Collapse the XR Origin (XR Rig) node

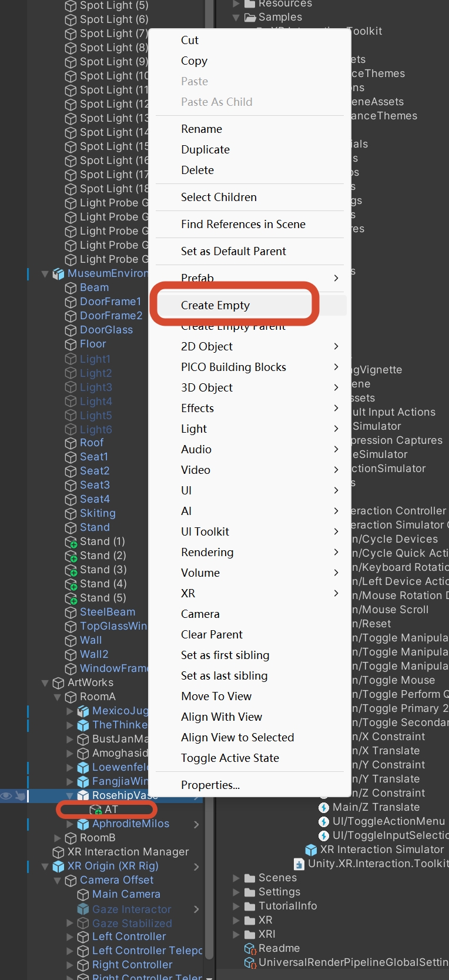45,866
